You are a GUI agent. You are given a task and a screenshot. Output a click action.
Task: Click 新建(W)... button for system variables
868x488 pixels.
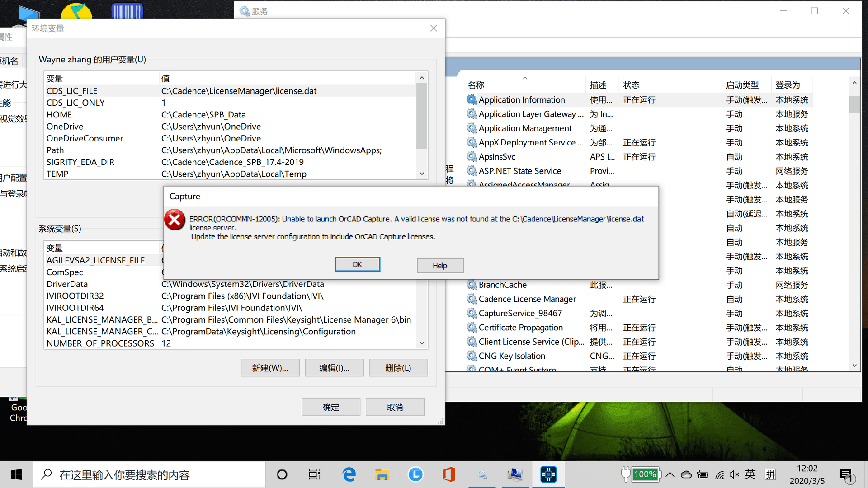[x=270, y=368]
